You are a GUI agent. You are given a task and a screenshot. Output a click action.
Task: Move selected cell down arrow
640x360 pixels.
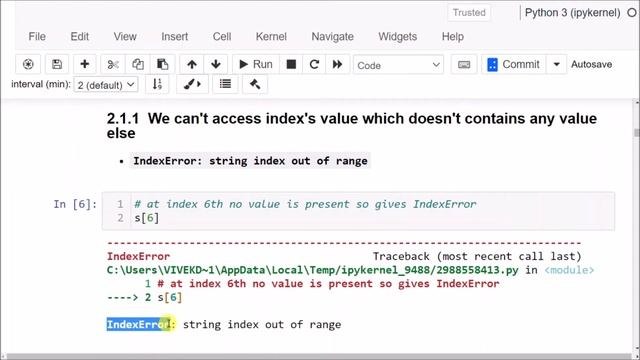pos(216,64)
